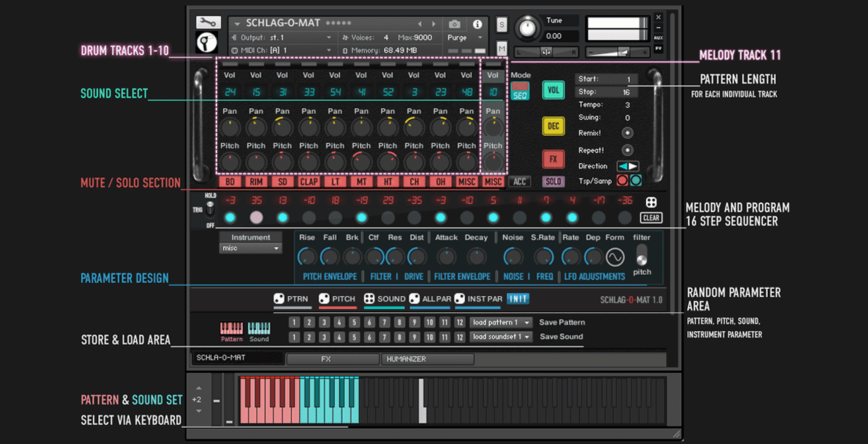Click the Save Pattern button
This screenshot has height=444, width=868.
coord(561,322)
